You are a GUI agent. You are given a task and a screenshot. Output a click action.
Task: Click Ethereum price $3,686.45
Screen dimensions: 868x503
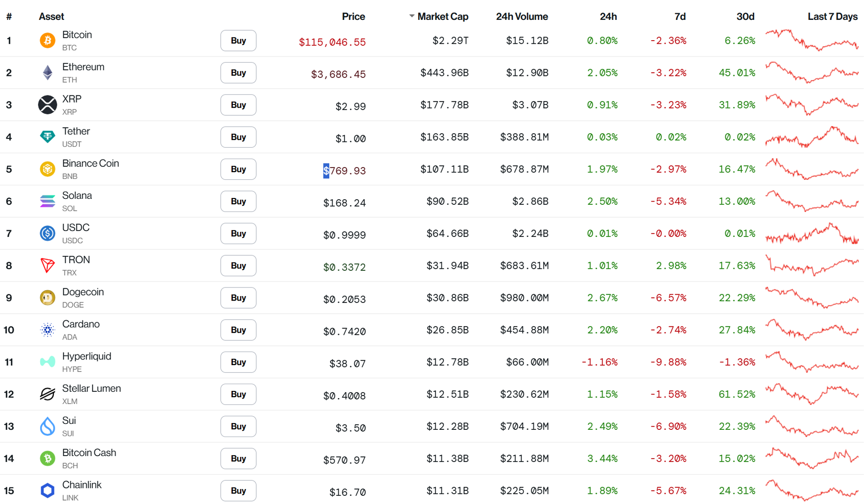click(x=338, y=74)
